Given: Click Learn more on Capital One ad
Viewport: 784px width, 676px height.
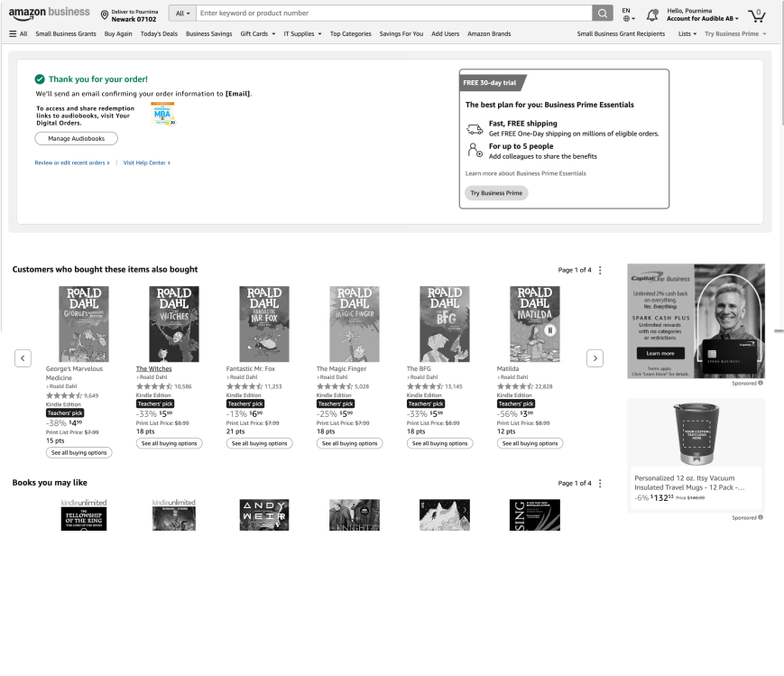Looking at the screenshot, I should [660, 353].
